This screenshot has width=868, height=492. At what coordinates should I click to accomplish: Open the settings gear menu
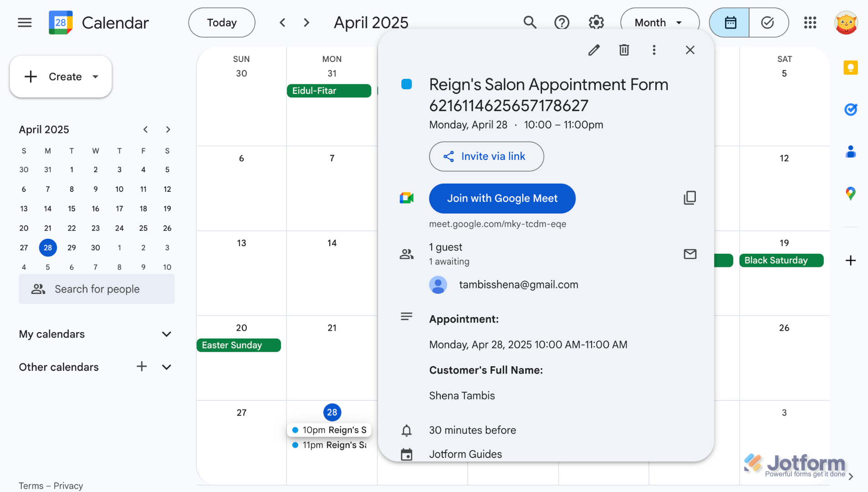596,22
